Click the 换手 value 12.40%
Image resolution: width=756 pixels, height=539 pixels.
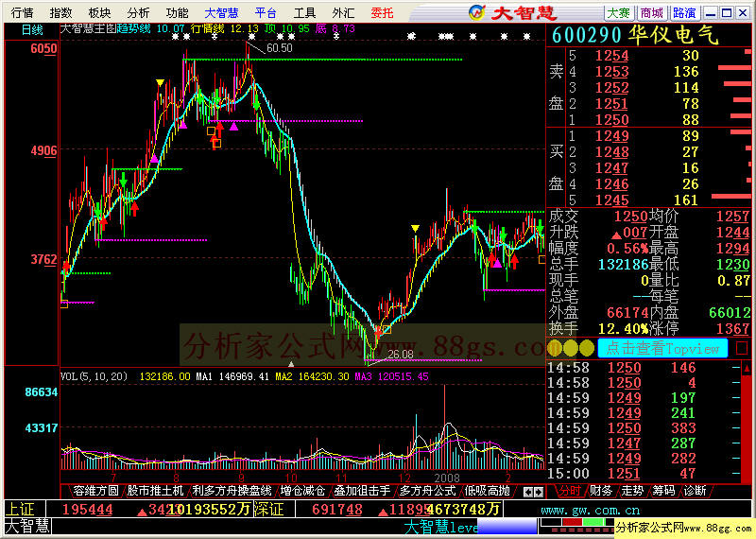[623, 329]
